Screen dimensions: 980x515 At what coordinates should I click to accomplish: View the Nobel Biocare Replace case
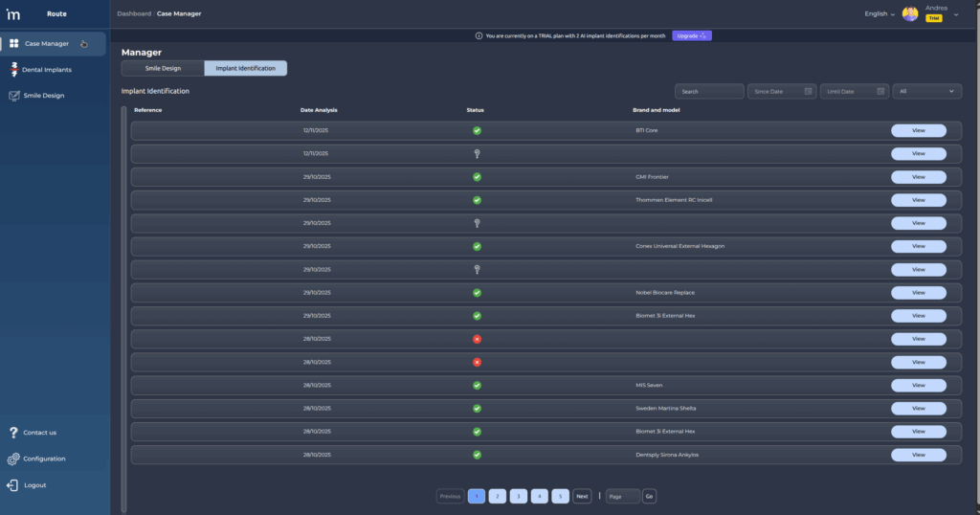[x=918, y=293]
